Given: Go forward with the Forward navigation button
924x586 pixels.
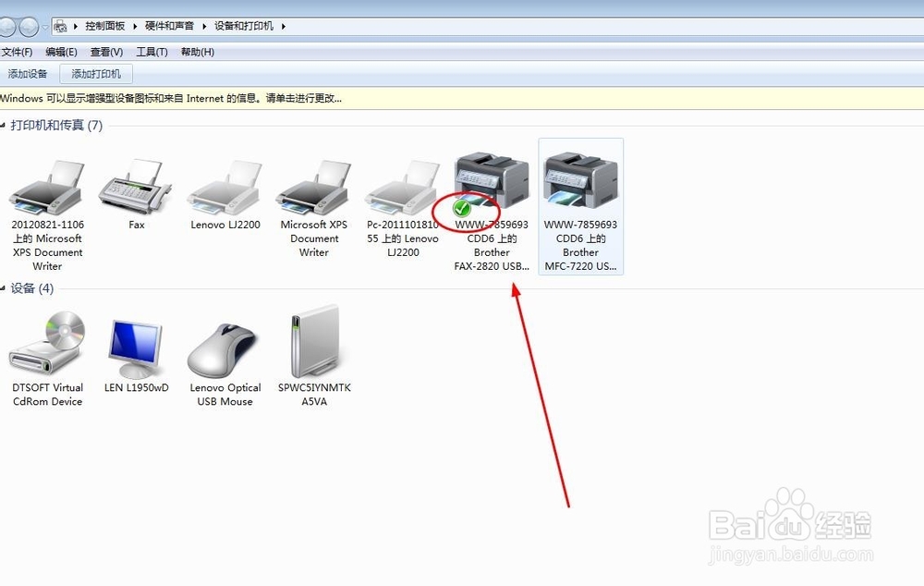Looking at the screenshot, I should point(28,27).
